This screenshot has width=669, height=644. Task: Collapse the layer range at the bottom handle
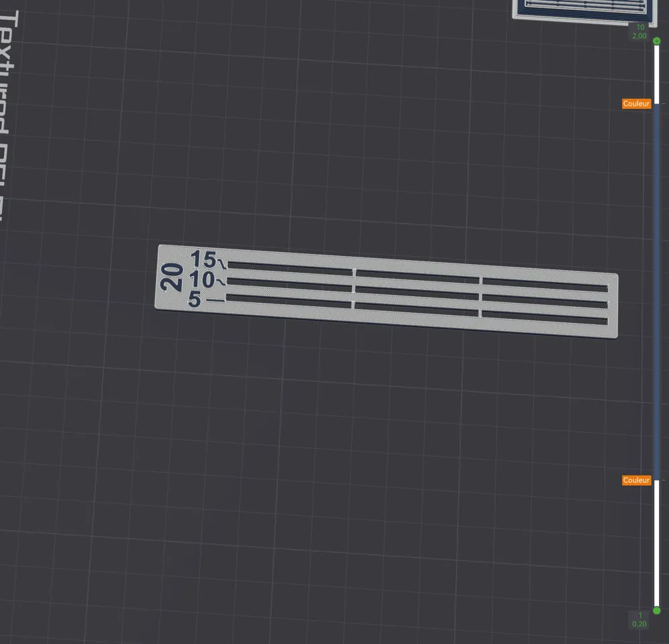click(656, 610)
